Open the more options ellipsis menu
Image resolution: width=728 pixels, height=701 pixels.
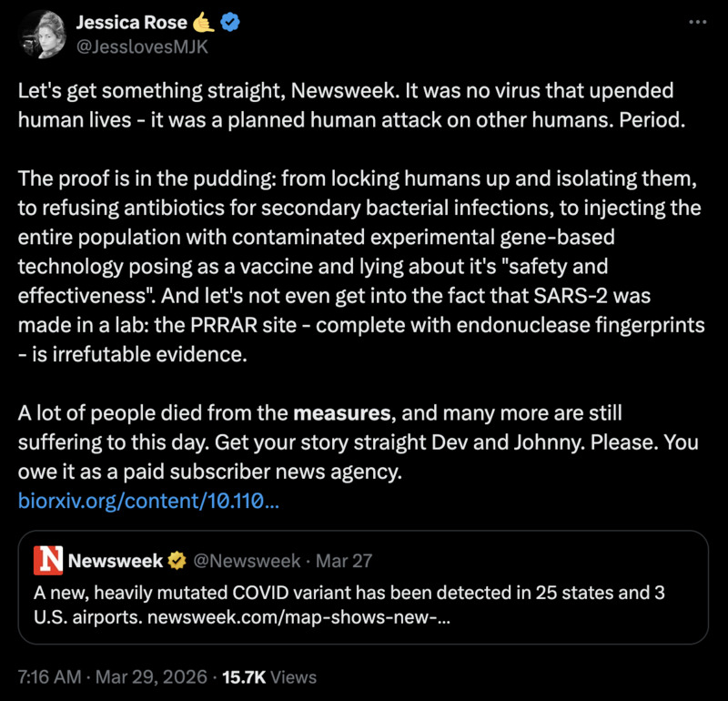696,21
